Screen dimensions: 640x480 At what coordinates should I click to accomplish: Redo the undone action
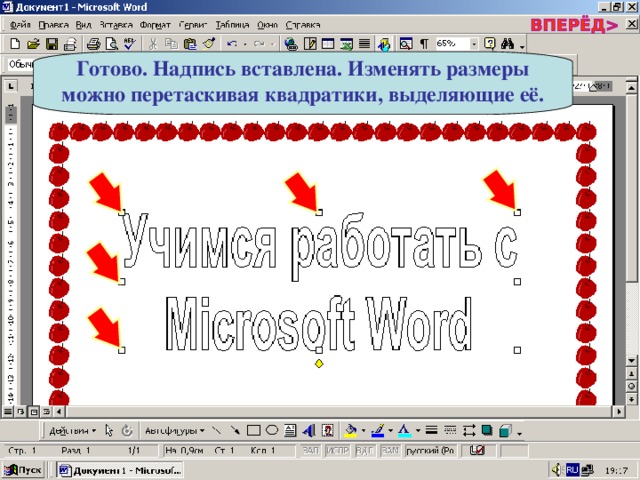259,43
